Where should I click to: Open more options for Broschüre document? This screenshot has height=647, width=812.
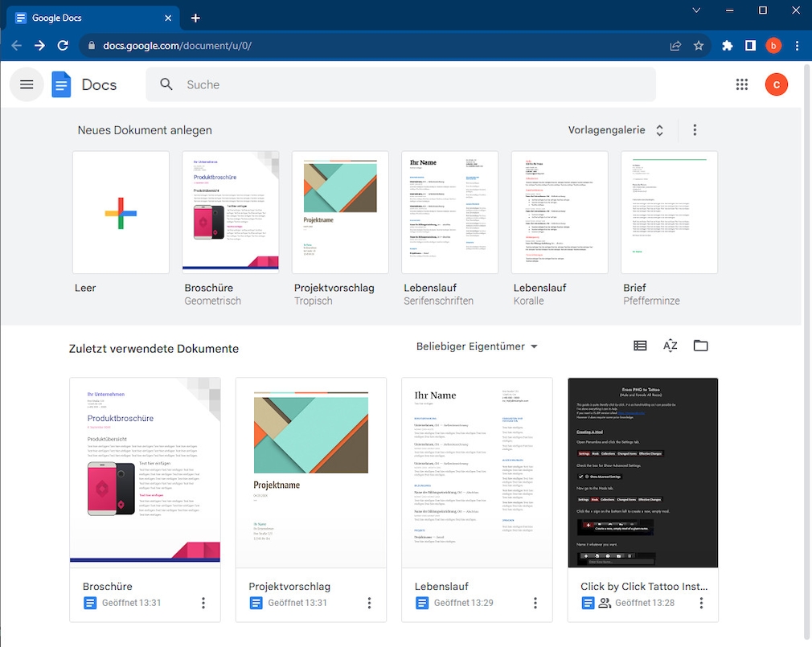tap(203, 603)
